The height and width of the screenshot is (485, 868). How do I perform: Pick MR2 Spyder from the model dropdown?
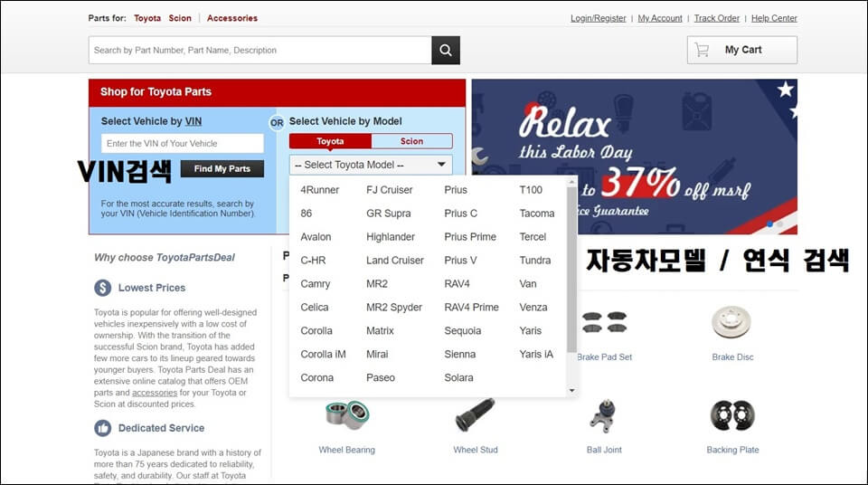point(393,307)
